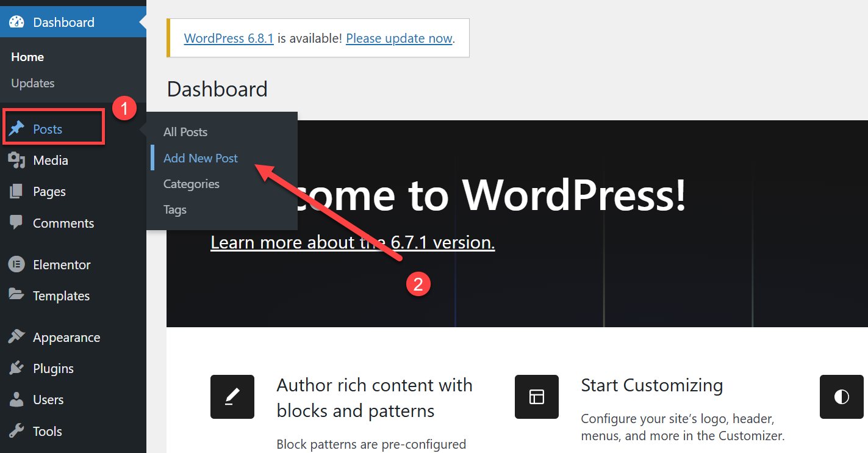Open the Media menu label
868x453 pixels.
tap(51, 161)
